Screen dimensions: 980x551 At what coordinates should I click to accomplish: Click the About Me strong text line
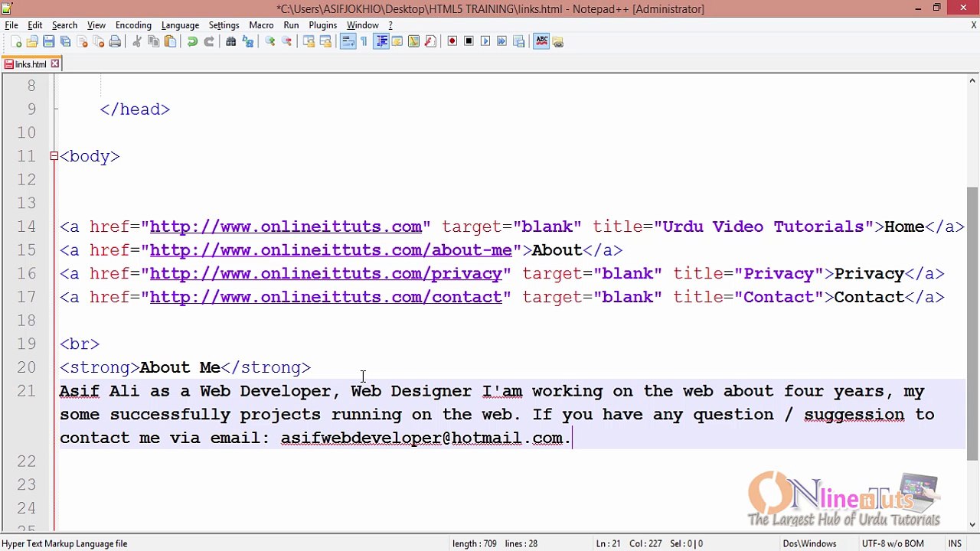(x=185, y=367)
